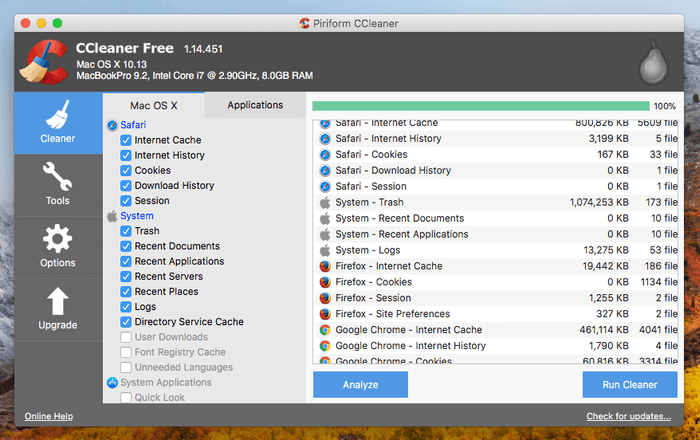Select the Mac OS X tab

click(x=154, y=105)
